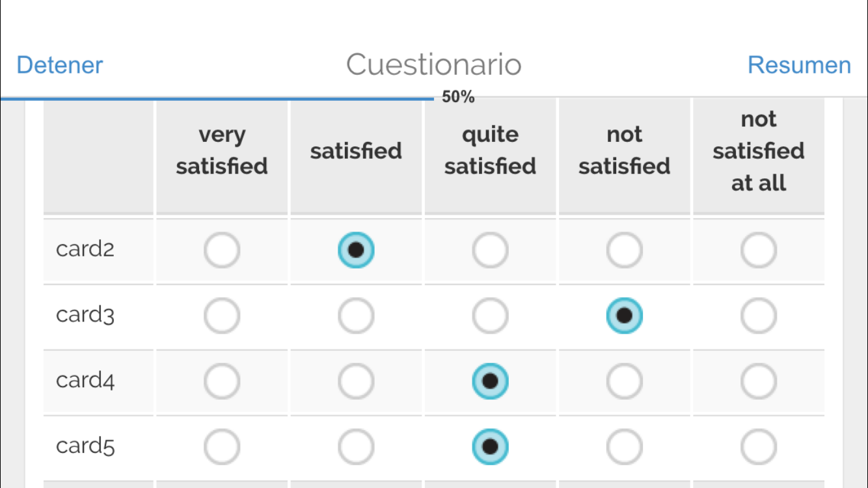This screenshot has width=868, height=488.
Task: Mark card4 as not satisfied at all
Action: pyautogui.click(x=759, y=381)
